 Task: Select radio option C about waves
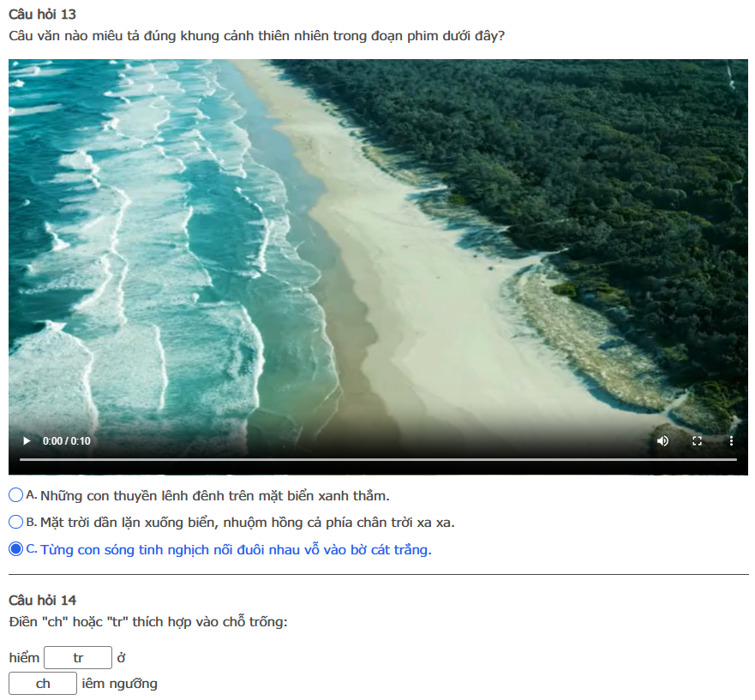[16, 549]
